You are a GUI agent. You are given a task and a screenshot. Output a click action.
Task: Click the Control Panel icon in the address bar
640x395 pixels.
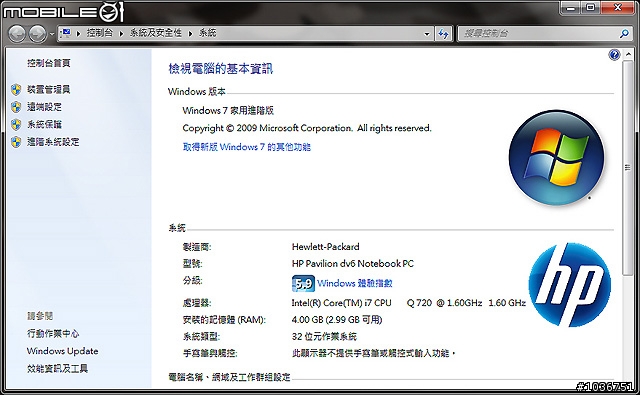[66, 33]
